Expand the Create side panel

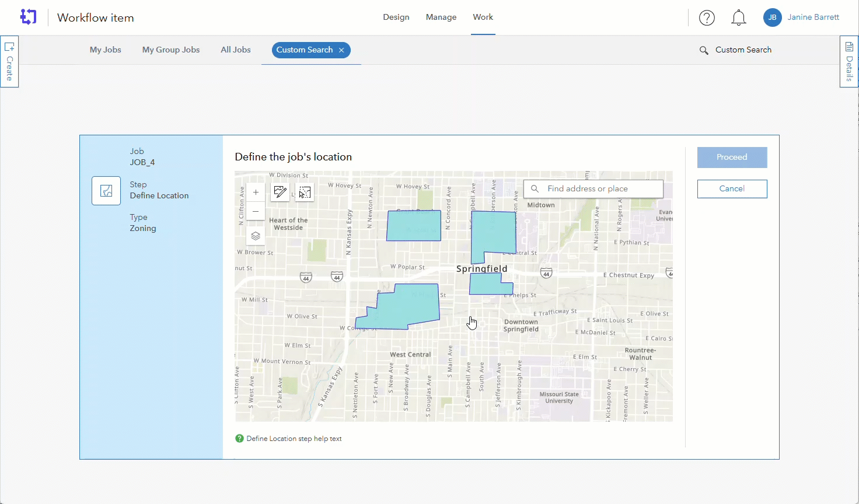[9, 61]
